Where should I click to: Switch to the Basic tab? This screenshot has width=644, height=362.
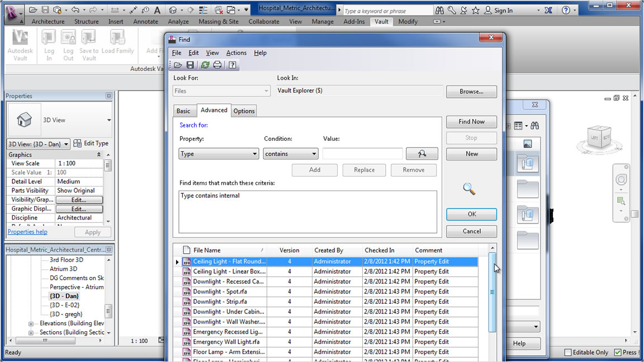click(183, 111)
